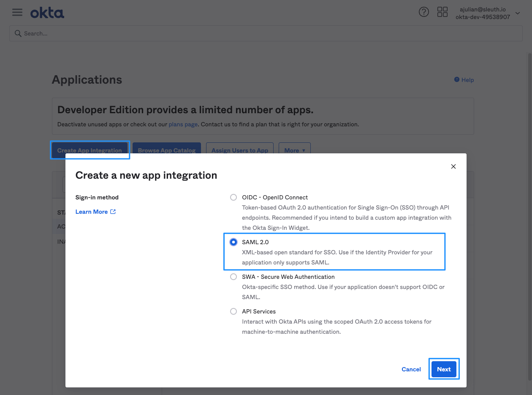
Task: Choose the API Services radio option
Action: [233, 311]
